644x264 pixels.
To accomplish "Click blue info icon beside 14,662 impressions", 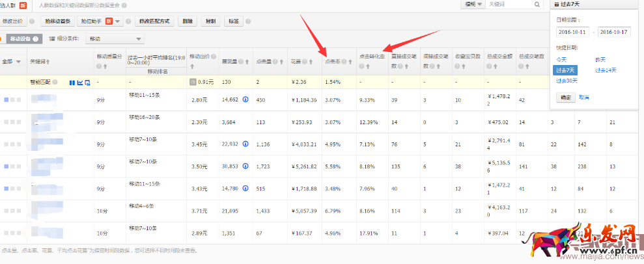I will 245,100.
